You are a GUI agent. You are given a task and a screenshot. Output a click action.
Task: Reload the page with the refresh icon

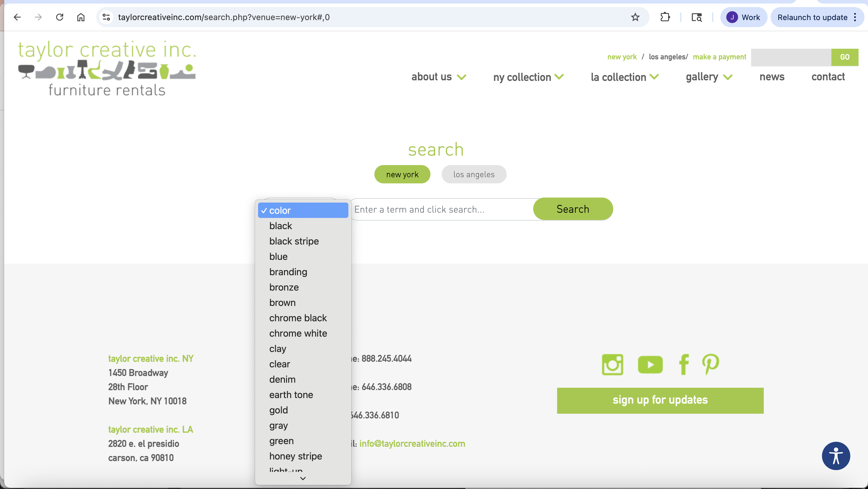60,17
